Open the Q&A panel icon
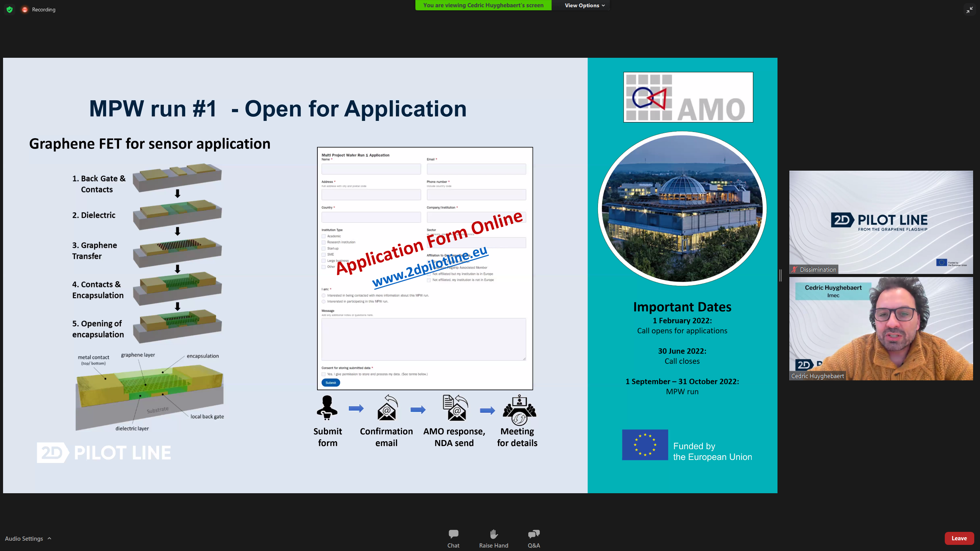Image resolution: width=980 pixels, height=551 pixels. [x=534, y=534]
